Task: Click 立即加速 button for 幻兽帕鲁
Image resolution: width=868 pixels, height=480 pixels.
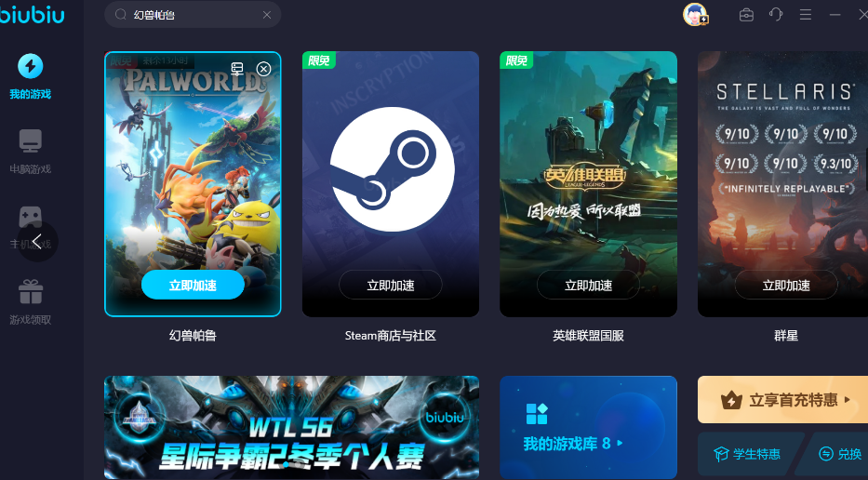Action: click(x=193, y=286)
